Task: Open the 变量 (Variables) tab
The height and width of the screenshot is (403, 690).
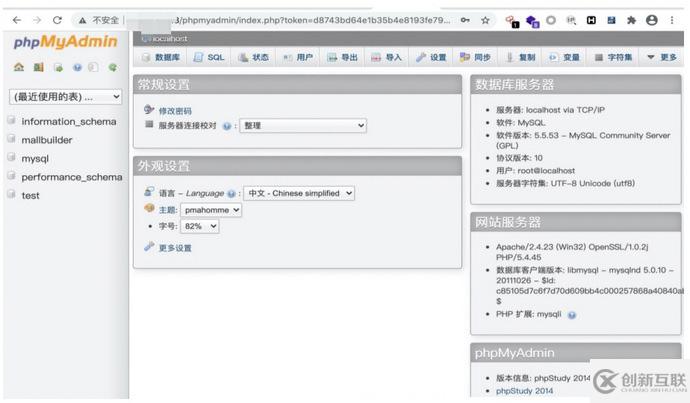Action: tap(565, 57)
